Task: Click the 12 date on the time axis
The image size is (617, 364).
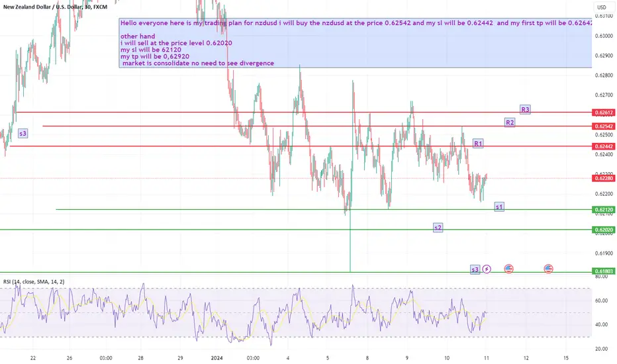Action: pyautogui.click(x=526, y=358)
